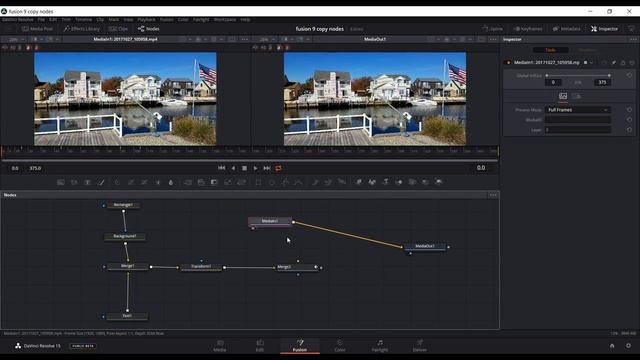Image resolution: width=640 pixels, height=360 pixels.
Task: Add a pRender particle node from toolbar
Action: 342,182
